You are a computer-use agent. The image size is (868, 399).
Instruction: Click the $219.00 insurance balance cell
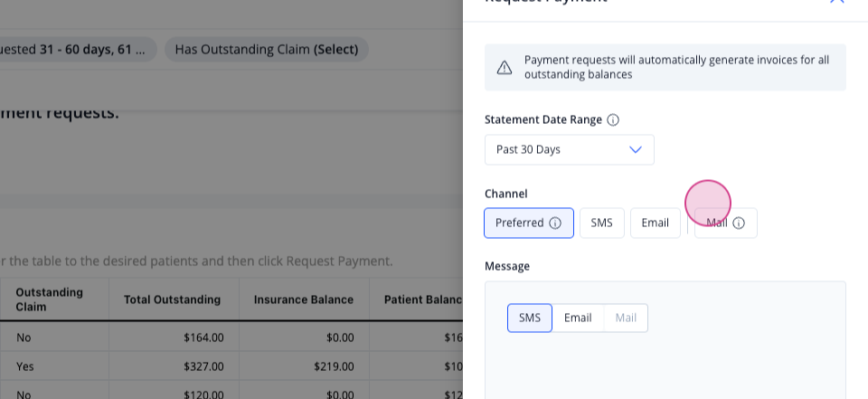(304, 366)
